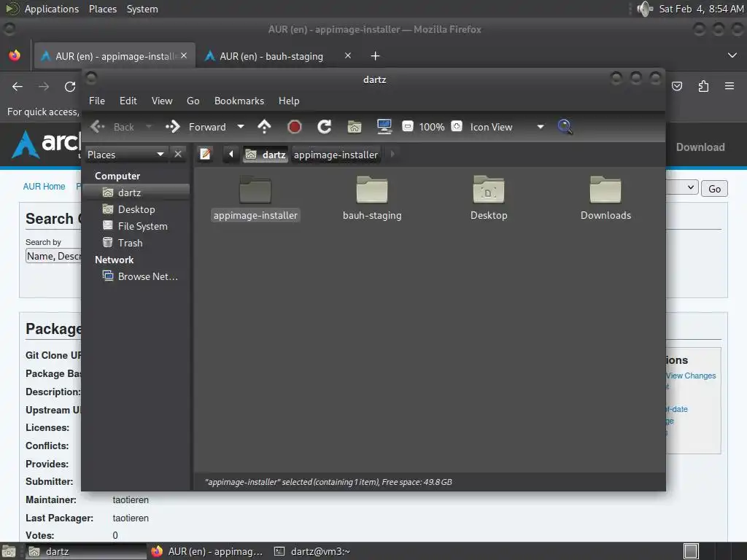Click Download link in Arch header

pyautogui.click(x=700, y=147)
